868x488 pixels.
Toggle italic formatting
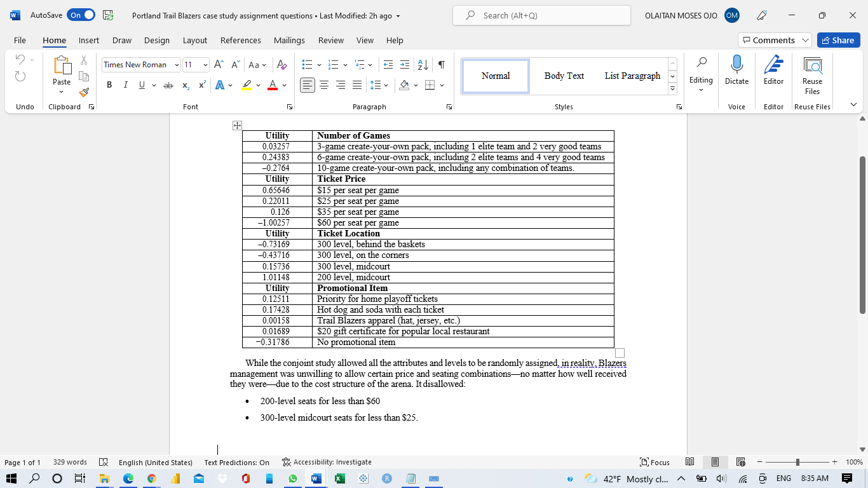(125, 85)
